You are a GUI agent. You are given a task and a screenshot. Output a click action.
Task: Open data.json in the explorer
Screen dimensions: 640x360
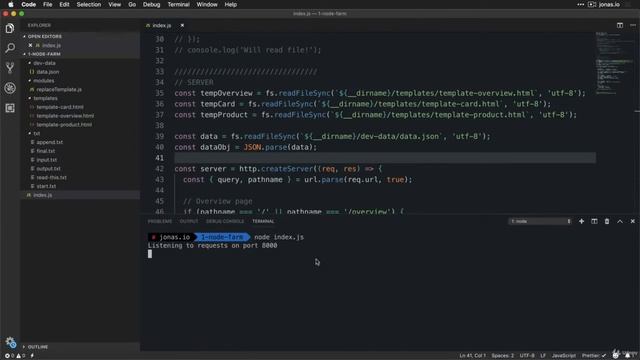pos(48,72)
